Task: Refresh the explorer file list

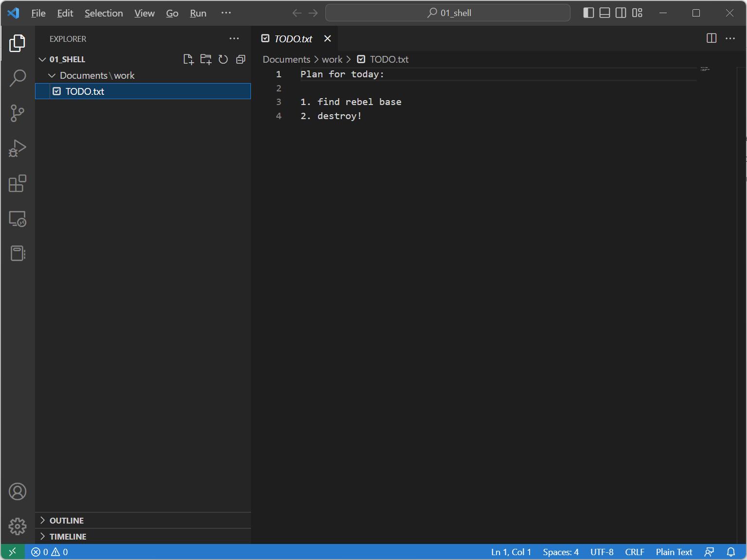Action: (223, 59)
